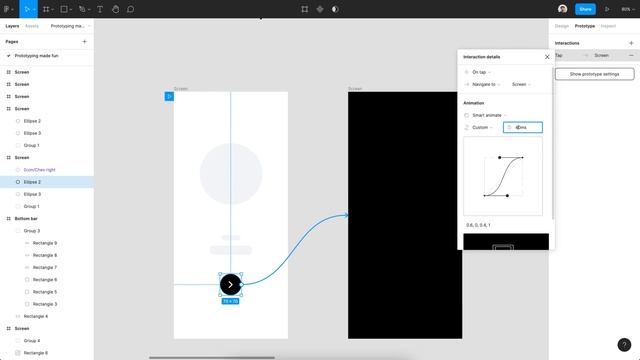Select the Move tool
This screenshot has height=360, width=640.
pyautogui.click(x=27, y=9)
